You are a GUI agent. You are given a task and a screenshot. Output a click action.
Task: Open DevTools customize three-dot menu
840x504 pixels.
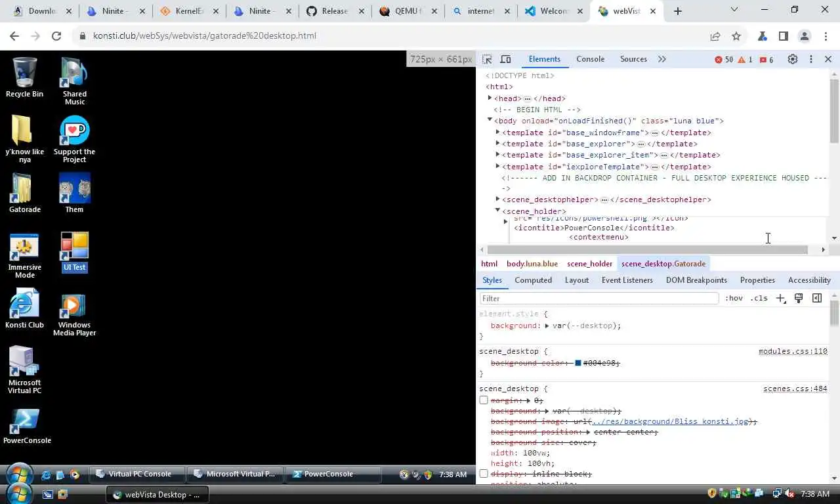click(811, 59)
